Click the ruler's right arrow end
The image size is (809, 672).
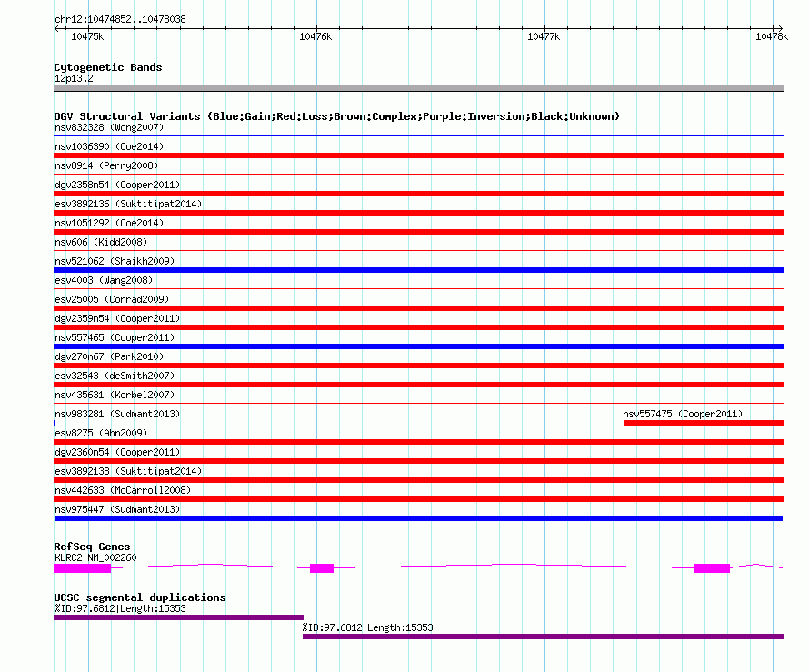(x=780, y=28)
